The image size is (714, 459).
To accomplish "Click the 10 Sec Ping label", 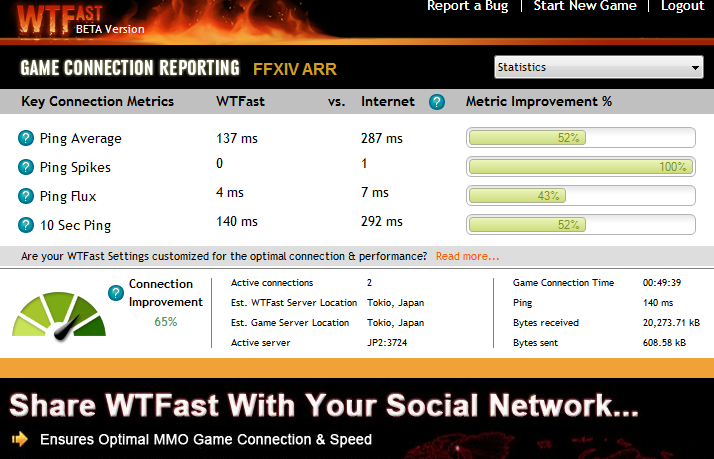I will click(75, 225).
